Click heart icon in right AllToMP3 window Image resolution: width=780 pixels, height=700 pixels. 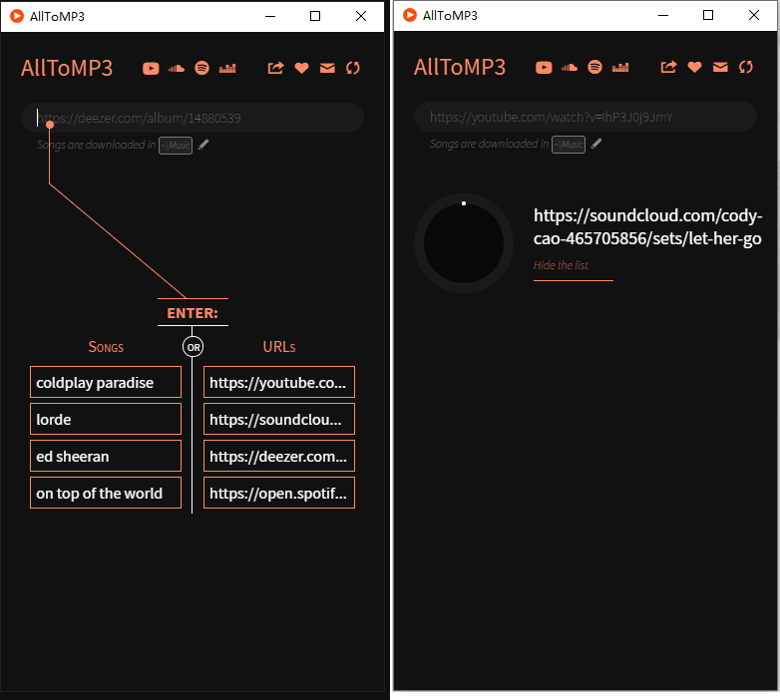(694, 67)
